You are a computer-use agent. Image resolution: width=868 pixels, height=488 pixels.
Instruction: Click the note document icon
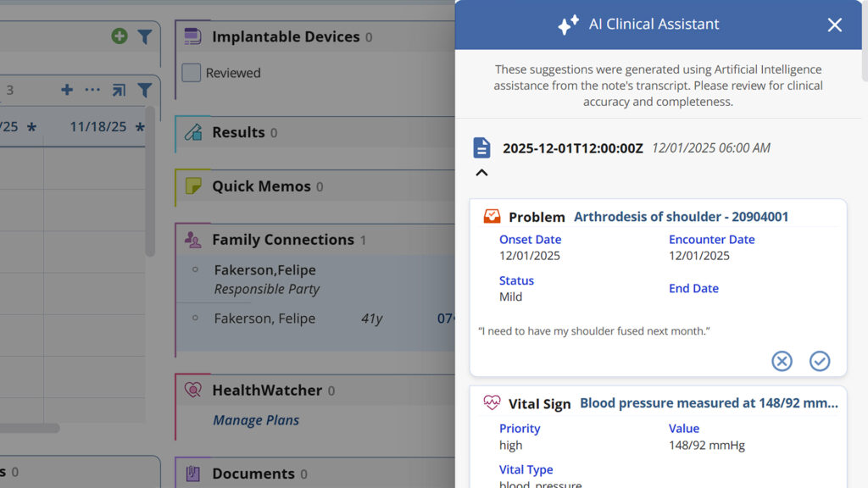pyautogui.click(x=481, y=148)
